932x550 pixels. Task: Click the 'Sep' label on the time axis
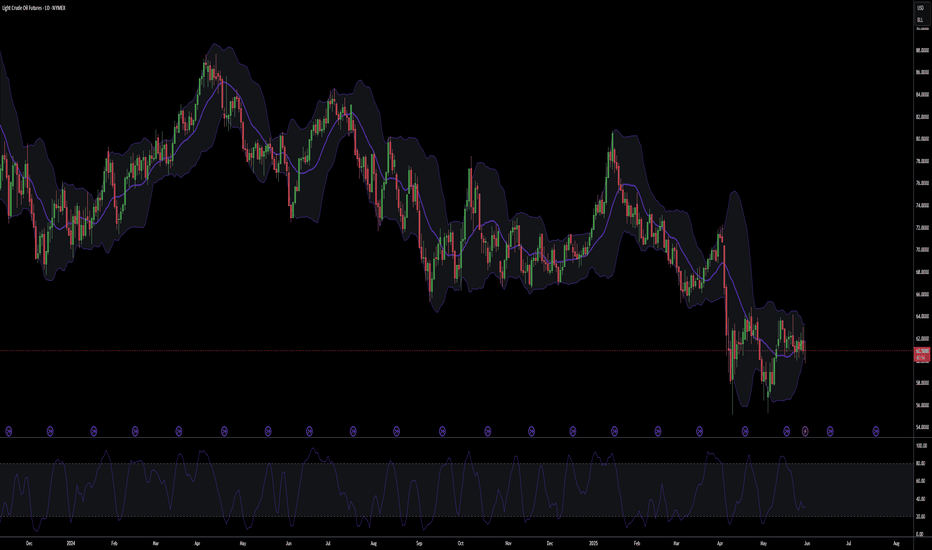point(419,543)
